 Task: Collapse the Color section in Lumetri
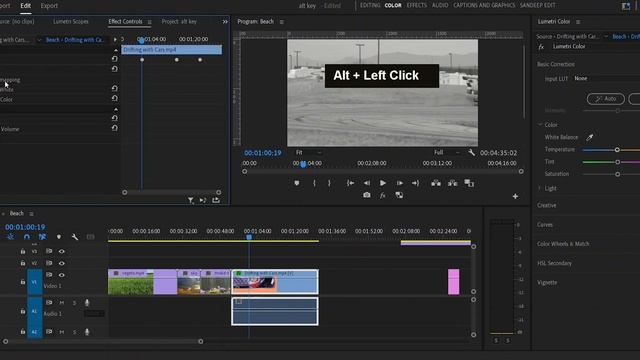click(540, 124)
